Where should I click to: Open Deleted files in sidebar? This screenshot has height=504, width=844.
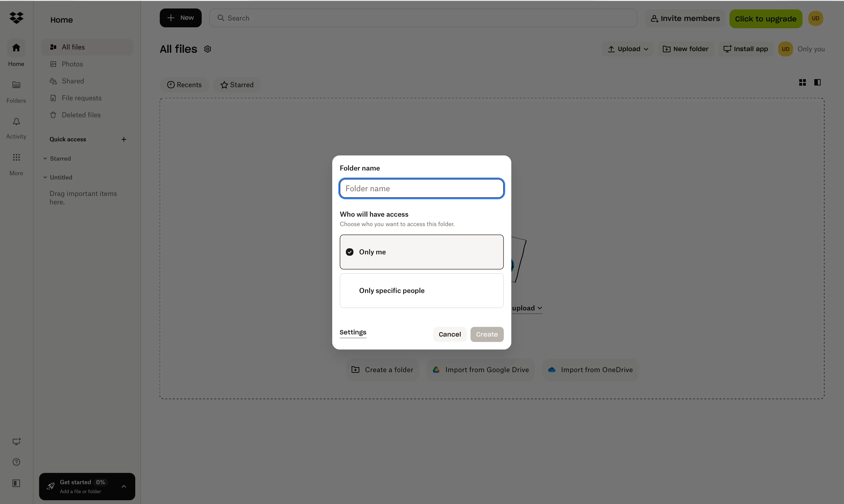point(87,115)
